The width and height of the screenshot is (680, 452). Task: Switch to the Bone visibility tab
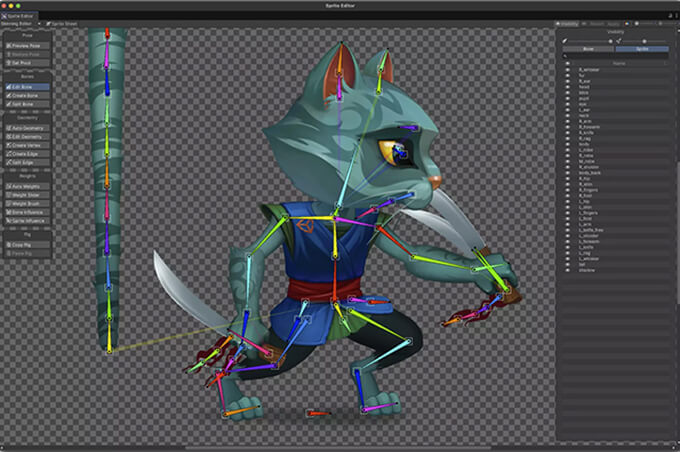[x=589, y=48]
